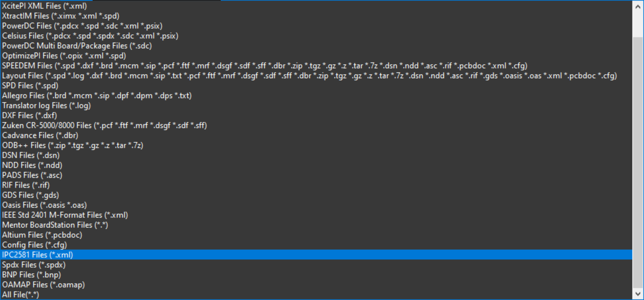
Task: Click the scrollbar up arrow
Action: tap(638, 7)
